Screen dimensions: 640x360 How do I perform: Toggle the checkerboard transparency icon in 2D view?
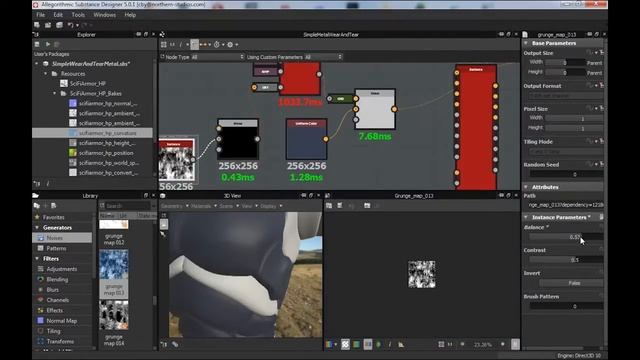coord(345,344)
